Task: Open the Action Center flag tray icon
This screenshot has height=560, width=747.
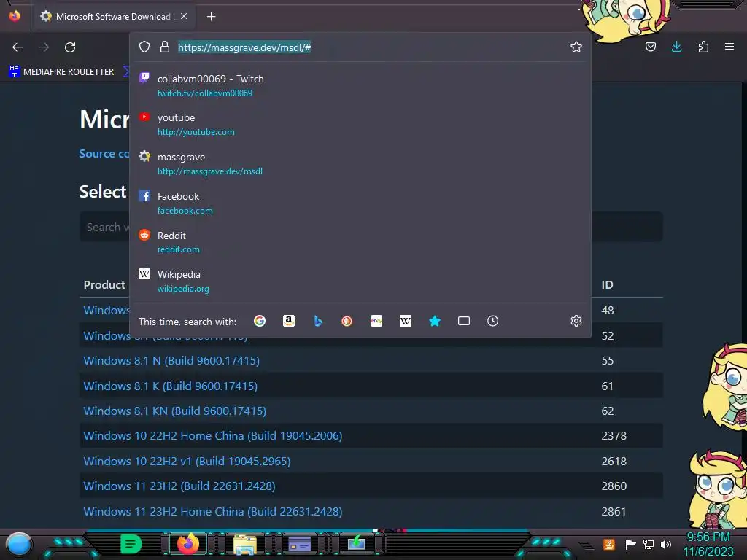Action: [x=630, y=544]
